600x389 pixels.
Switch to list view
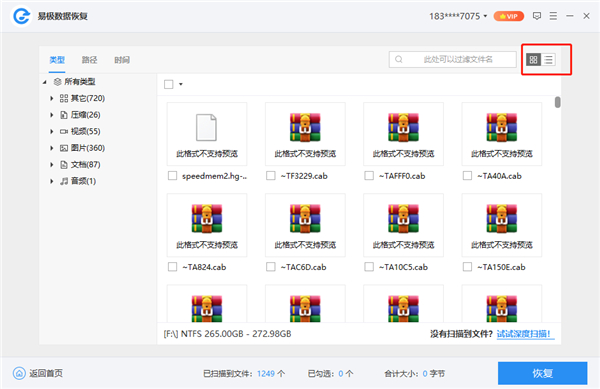548,60
